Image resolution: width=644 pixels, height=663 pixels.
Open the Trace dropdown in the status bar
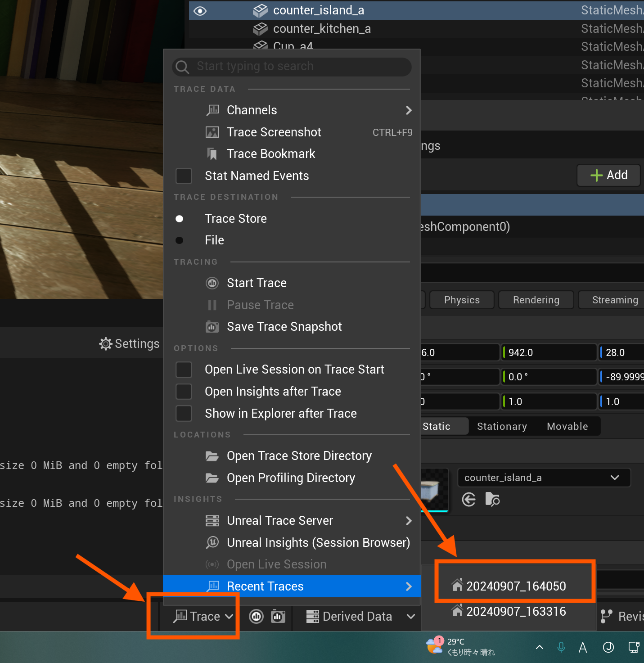(204, 616)
